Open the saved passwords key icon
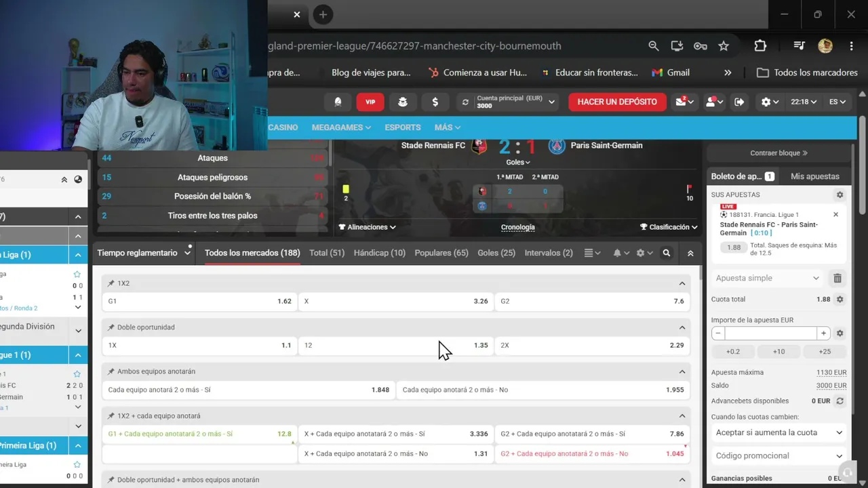 point(701,46)
